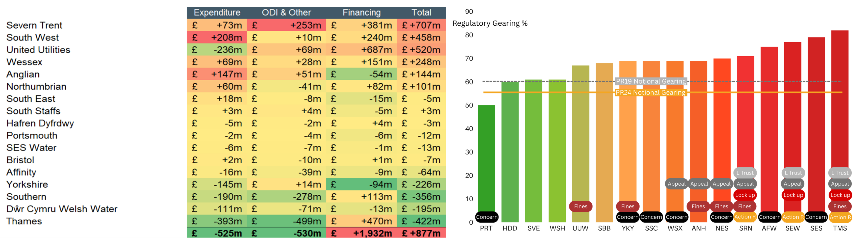Click South West's +208m expenditure cell
This screenshot has width=868, height=241.
pos(217,37)
